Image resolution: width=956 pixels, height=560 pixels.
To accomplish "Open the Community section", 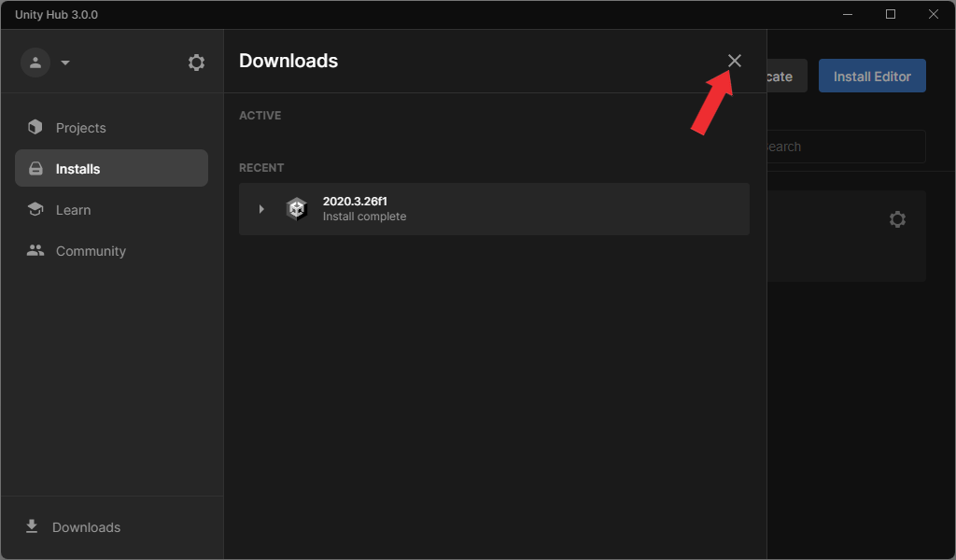I will point(91,250).
